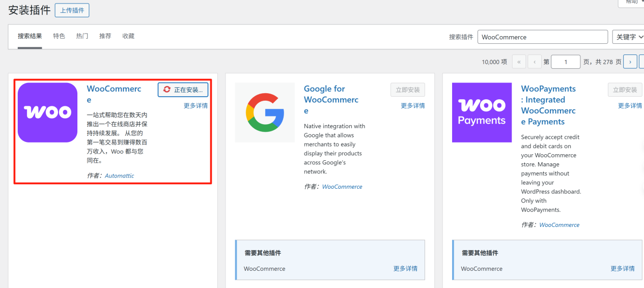Open the 关键字 search type dropdown
The height and width of the screenshot is (288, 644).
point(628,37)
